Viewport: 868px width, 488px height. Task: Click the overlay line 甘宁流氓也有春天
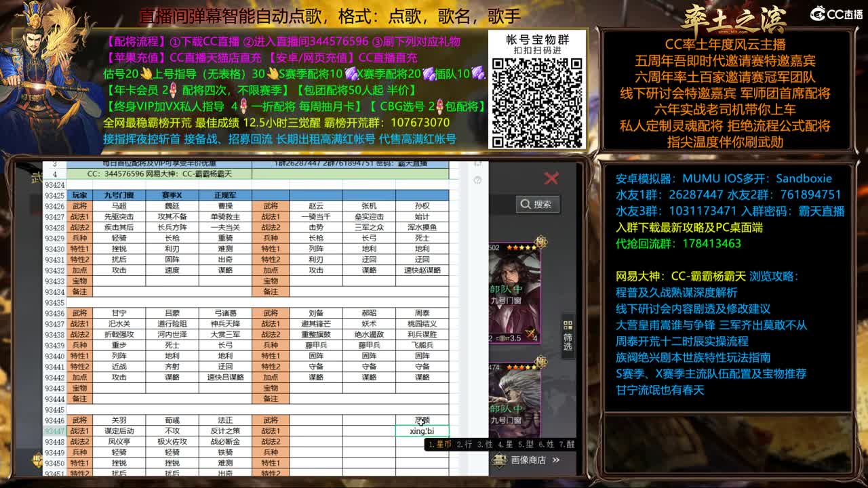coord(660,390)
